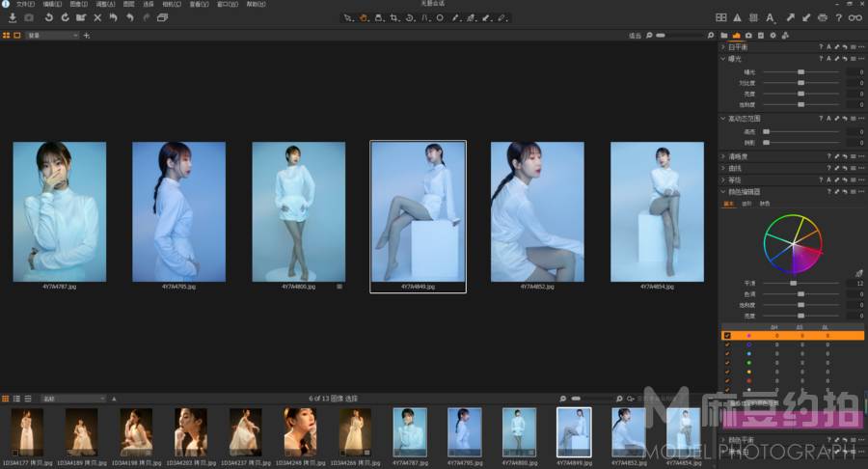
Task: Select viewer image 4Y7A4800.jpg
Action: point(298,211)
